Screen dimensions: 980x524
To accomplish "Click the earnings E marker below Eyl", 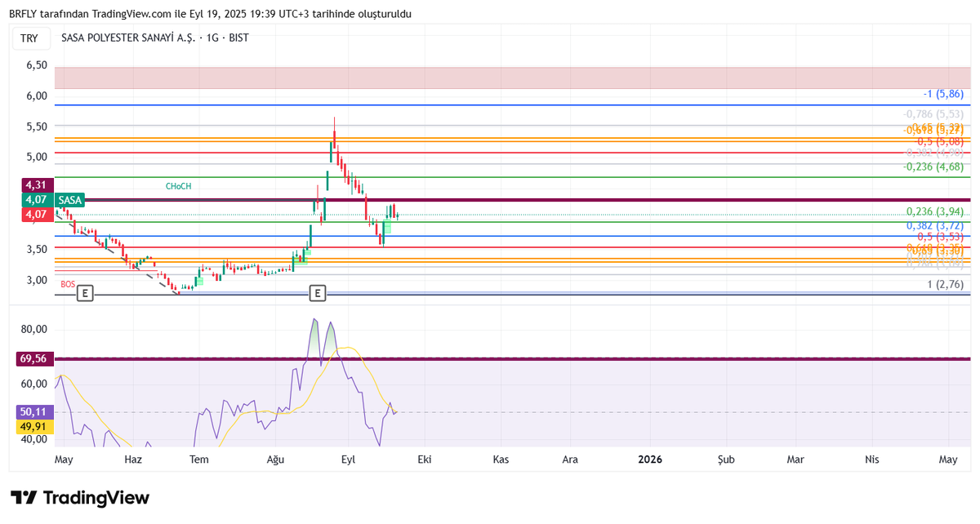I will [x=318, y=292].
